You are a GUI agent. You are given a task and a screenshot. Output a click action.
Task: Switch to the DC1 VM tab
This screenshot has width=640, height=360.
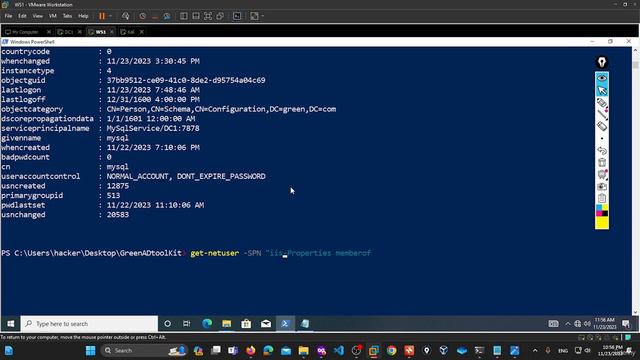tap(68, 32)
